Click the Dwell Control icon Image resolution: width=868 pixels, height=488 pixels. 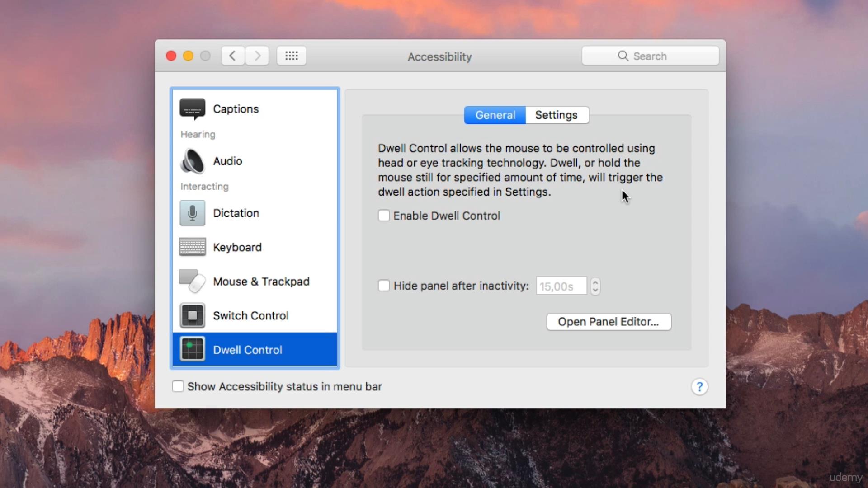pyautogui.click(x=192, y=350)
